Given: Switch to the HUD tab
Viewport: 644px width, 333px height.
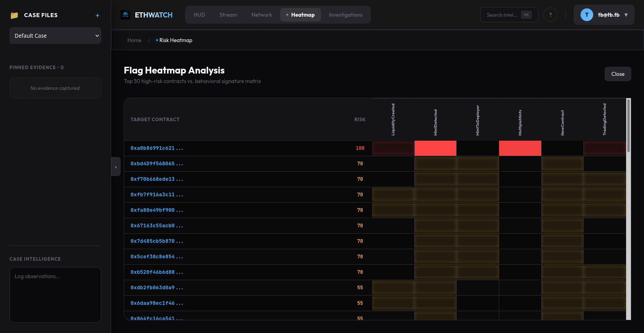Looking at the screenshot, I should (x=199, y=15).
